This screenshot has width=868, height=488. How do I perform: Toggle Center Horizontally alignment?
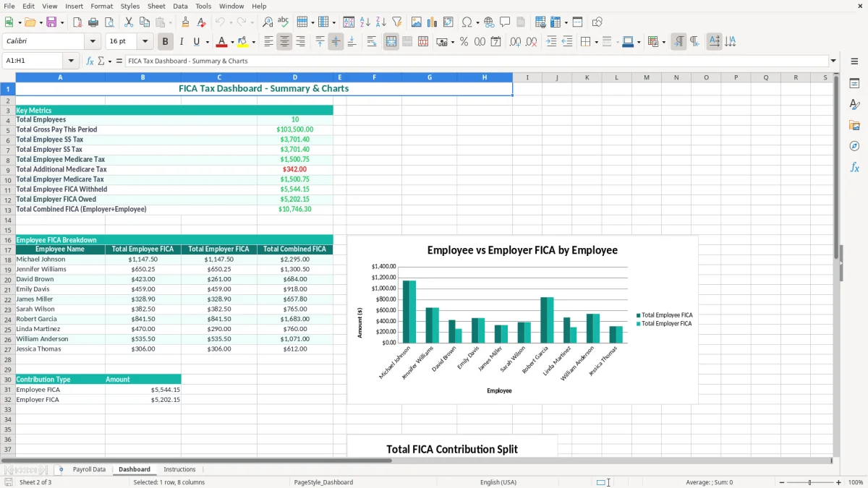click(x=284, y=42)
